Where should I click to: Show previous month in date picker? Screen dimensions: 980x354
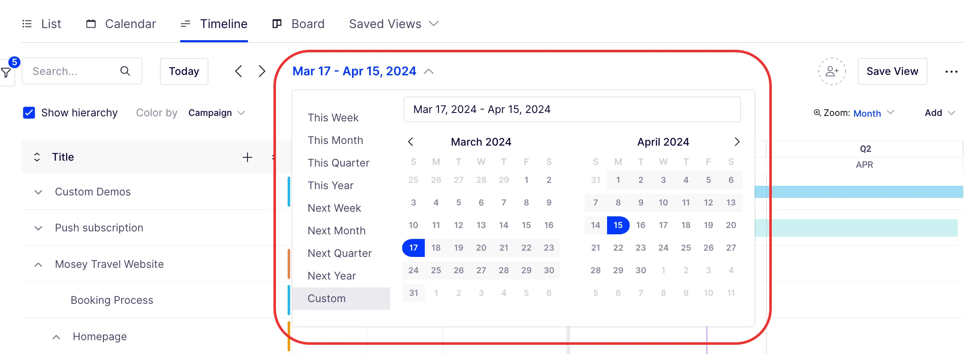coord(411,142)
